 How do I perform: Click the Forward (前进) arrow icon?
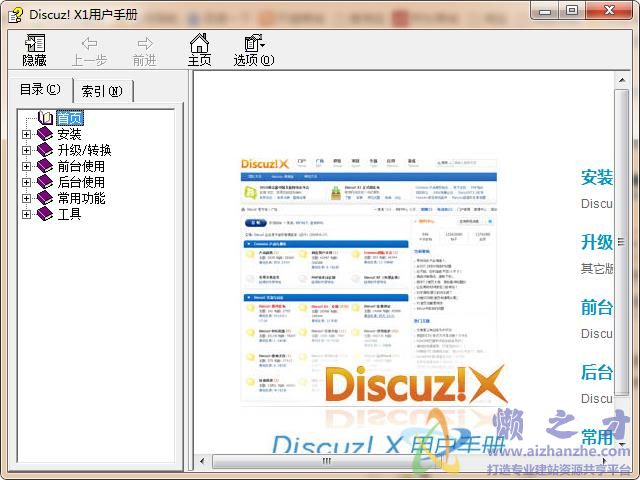pyautogui.click(x=144, y=43)
